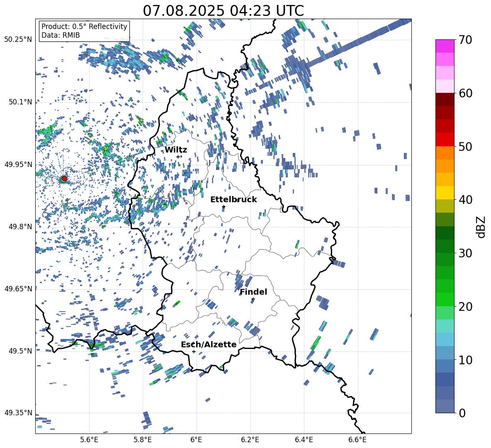This screenshot has height=448, width=491.
Task: Click the 6.4°E longitude label
Action: tap(304, 440)
